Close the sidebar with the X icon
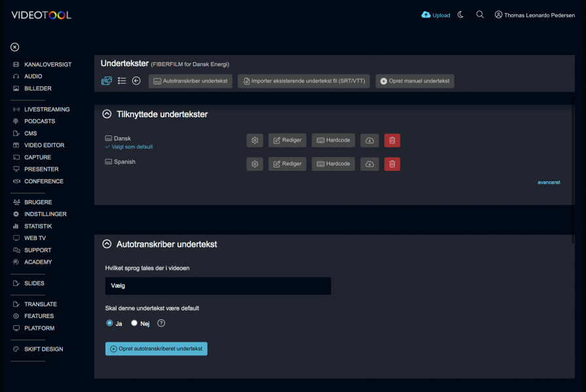Viewport: 586px width, 392px height. 15,47
